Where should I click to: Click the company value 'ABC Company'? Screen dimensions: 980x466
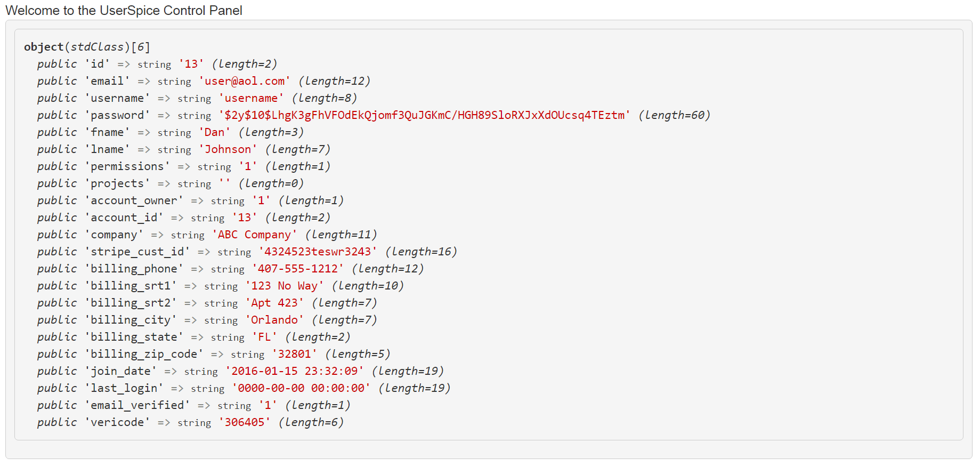tap(254, 235)
